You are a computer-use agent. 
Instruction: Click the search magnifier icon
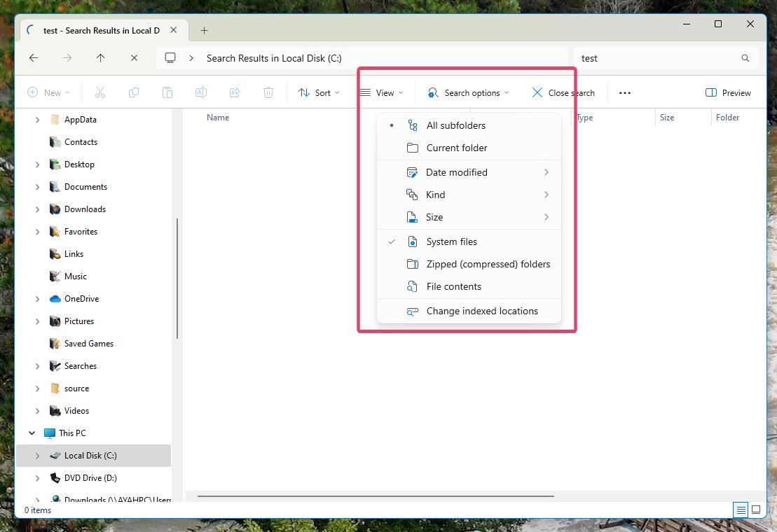745,58
